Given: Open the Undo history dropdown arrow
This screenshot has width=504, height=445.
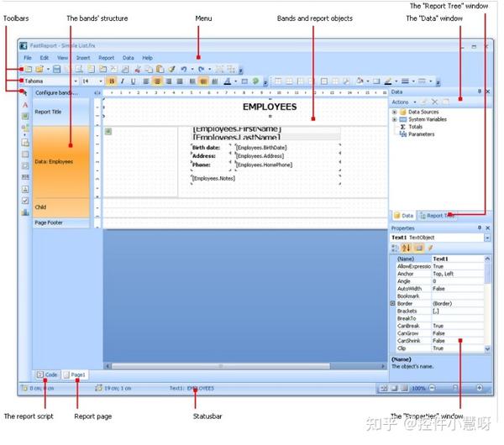Looking at the screenshot, I should [192, 69].
